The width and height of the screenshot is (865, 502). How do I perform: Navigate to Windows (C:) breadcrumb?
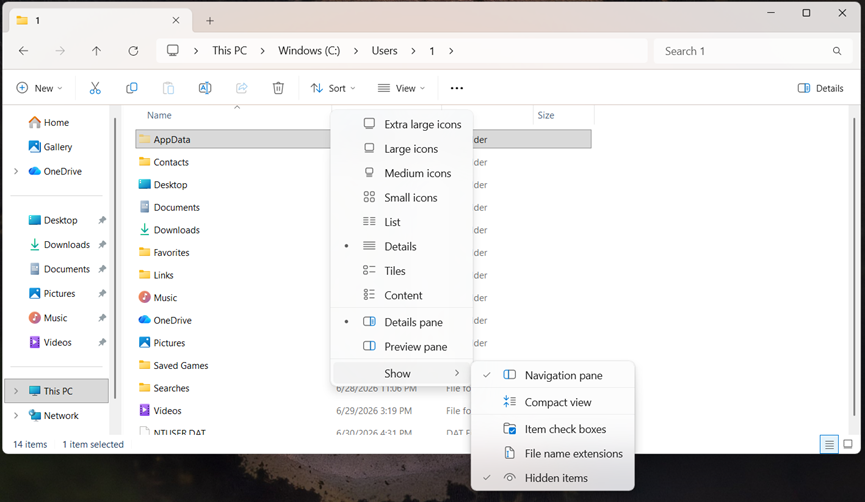(x=309, y=51)
